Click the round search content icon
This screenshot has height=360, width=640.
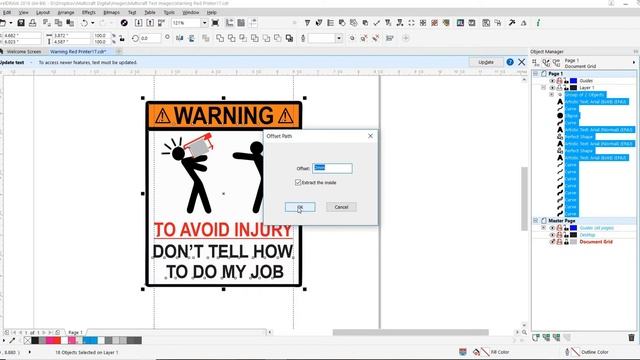pyautogui.click(x=124, y=23)
